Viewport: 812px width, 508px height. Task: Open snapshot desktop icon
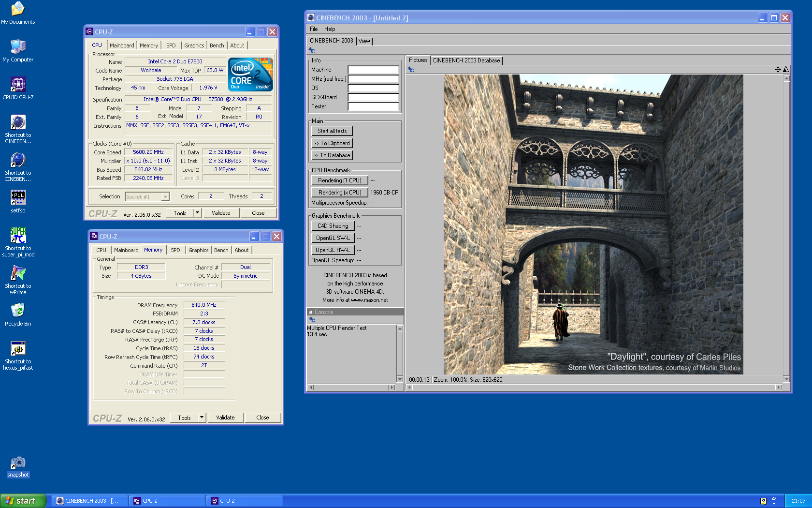pyautogui.click(x=18, y=463)
